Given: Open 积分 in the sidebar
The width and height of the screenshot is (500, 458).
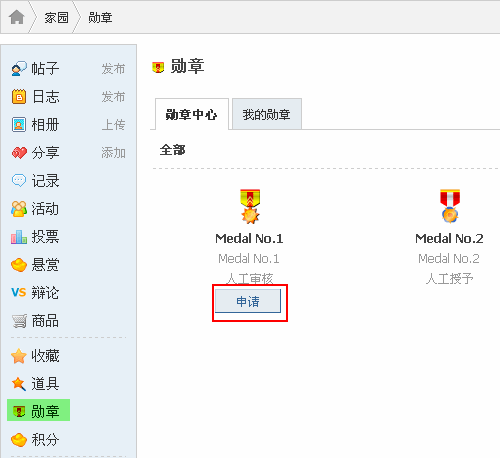Looking at the screenshot, I should [45, 439].
